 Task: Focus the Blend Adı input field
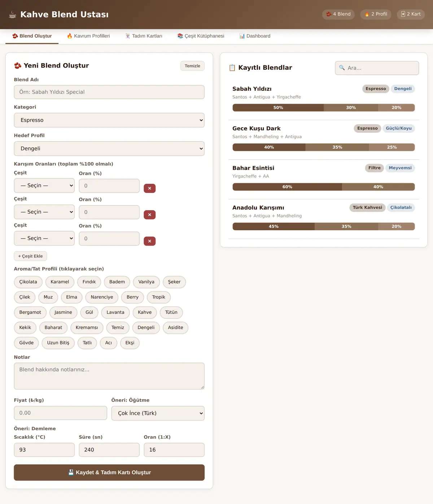109,92
